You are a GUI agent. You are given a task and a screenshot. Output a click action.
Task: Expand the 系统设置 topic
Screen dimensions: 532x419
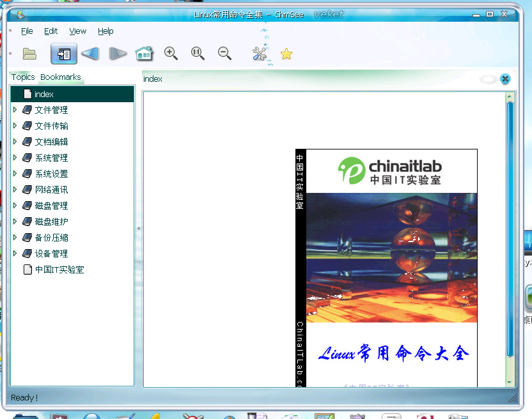coord(15,173)
